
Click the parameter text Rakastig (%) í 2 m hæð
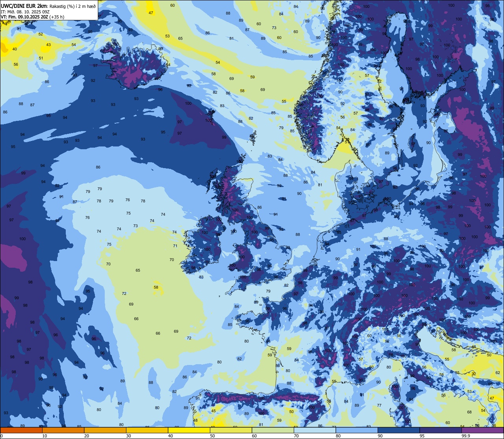72,6
